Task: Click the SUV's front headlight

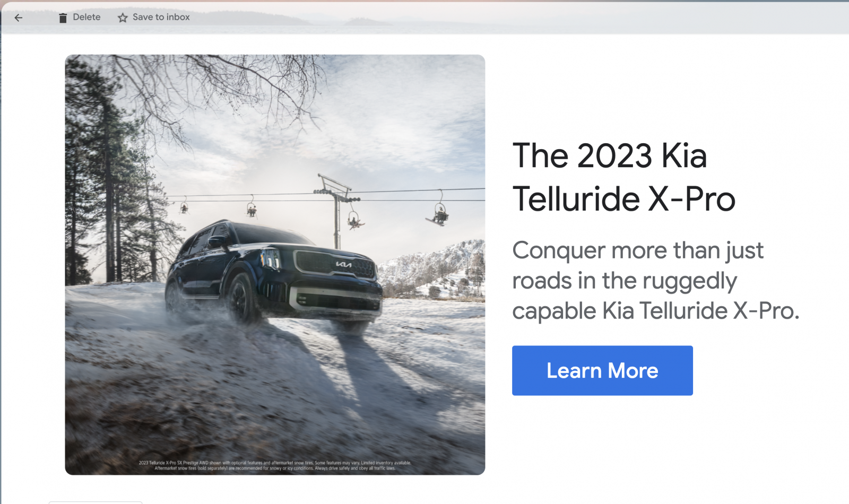Action: click(x=271, y=259)
